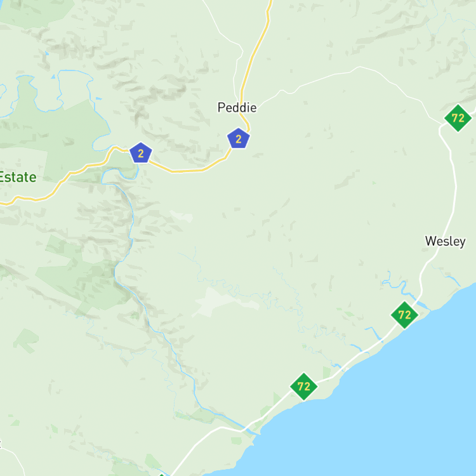Click the southernmost full route 72 shield
Viewport: 476px width, 476px height.
point(303,387)
